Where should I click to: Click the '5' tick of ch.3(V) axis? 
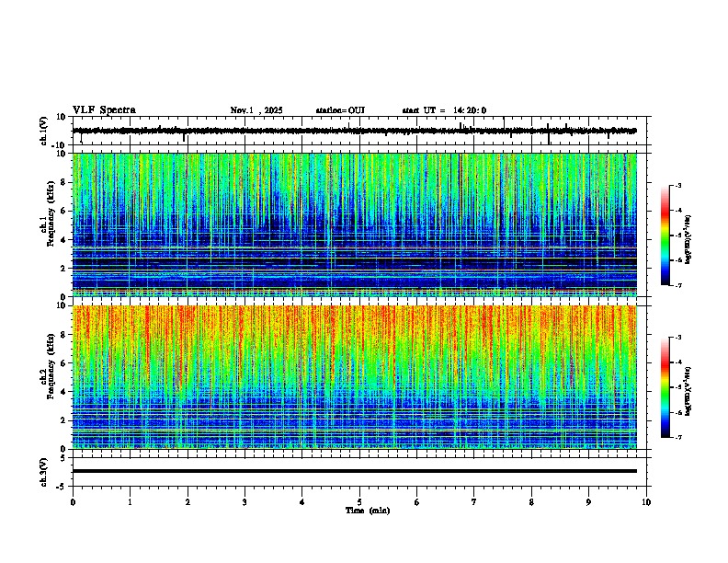pos(63,457)
